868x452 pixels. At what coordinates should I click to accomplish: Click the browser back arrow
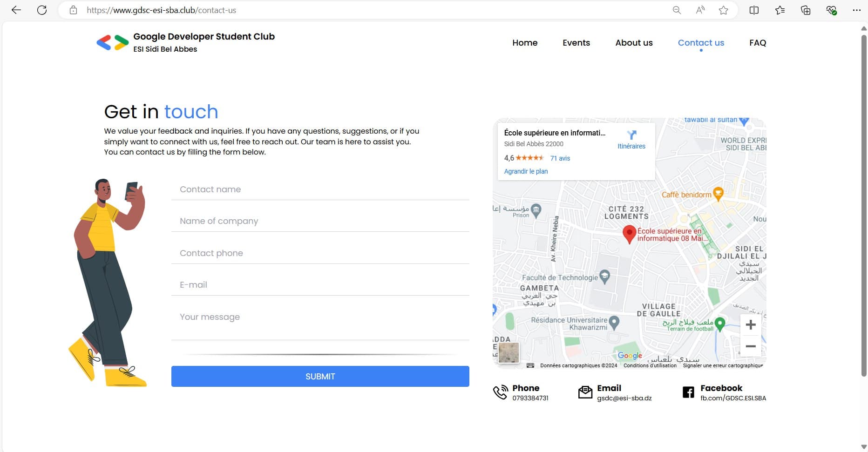[x=16, y=10]
